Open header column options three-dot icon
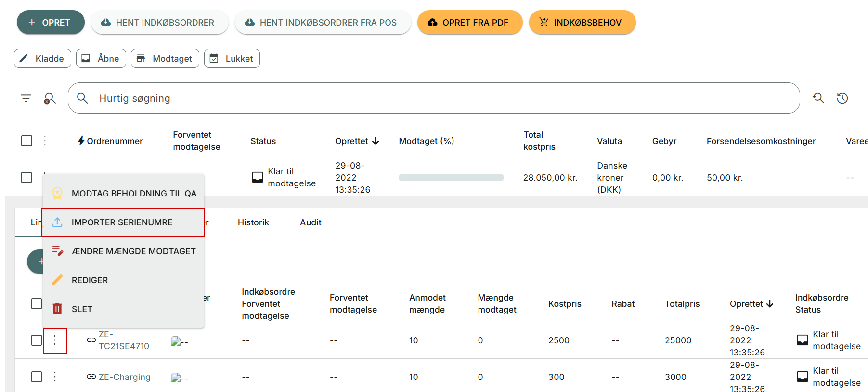This screenshot has height=392, width=868. pos(45,141)
